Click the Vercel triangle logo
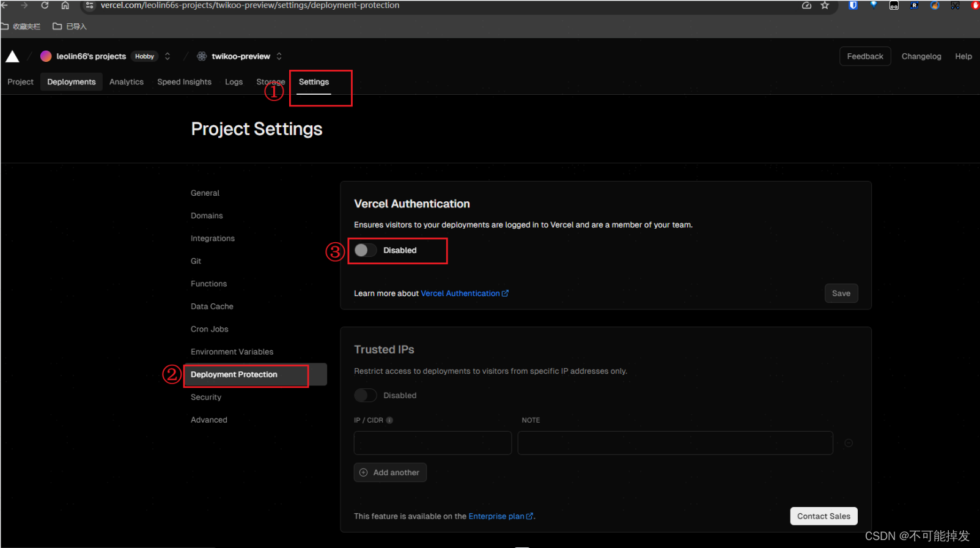The image size is (980, 548). click(x=12, y=56)
